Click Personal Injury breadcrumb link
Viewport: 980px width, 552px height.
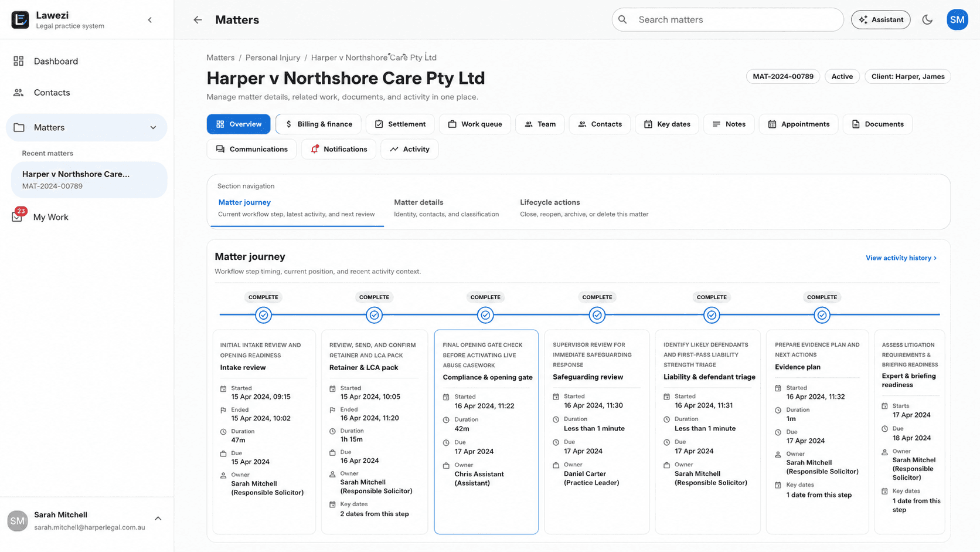tap(273, 57)
